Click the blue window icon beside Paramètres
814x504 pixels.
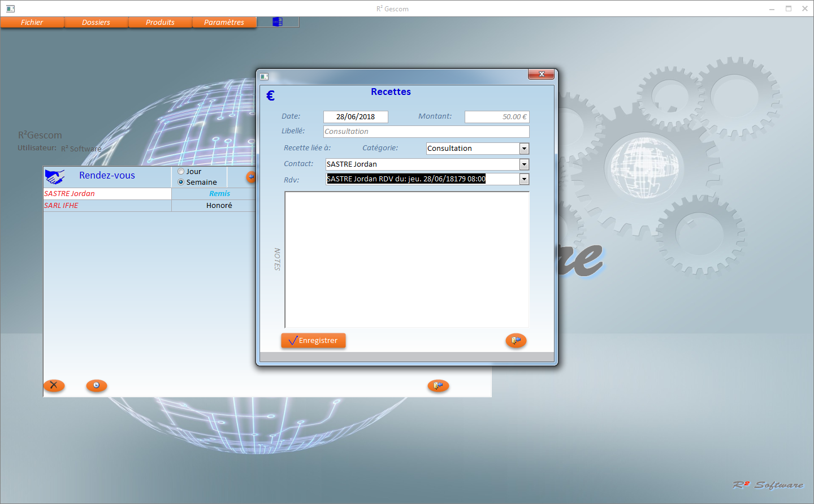click(278, 22)
